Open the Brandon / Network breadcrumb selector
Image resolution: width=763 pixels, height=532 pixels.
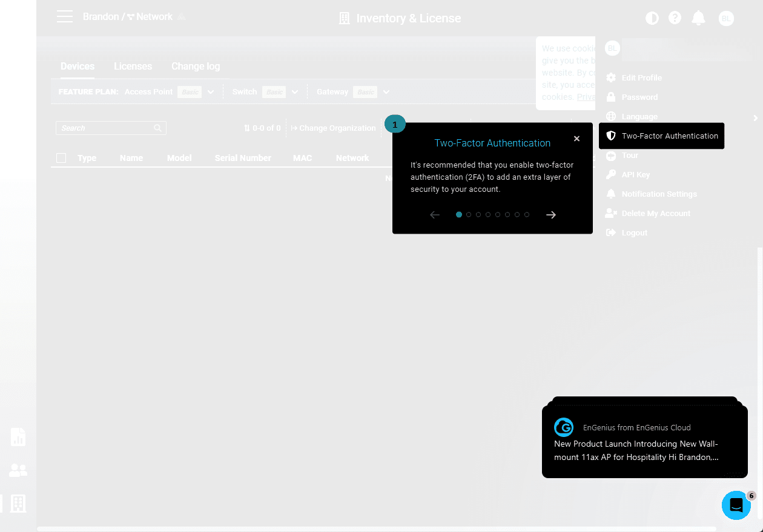(128, 17)
